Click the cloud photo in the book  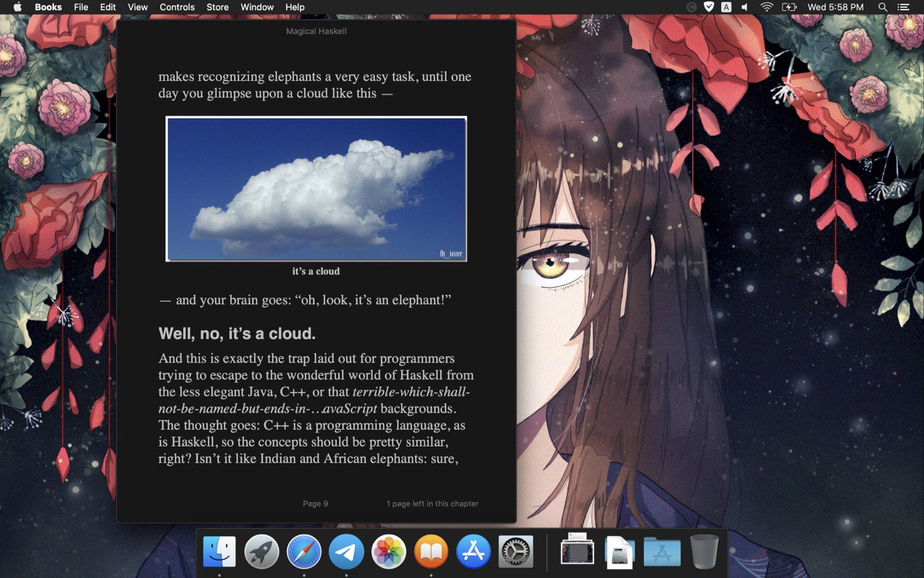pyautogui.click(x=316, y=189)
